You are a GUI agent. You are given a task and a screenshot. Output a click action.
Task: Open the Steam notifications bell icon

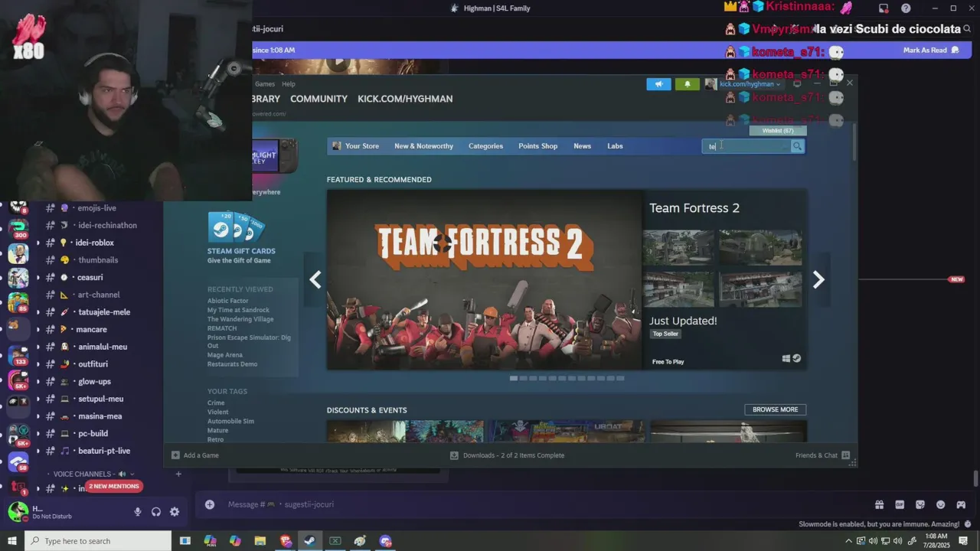pos(687,84)
